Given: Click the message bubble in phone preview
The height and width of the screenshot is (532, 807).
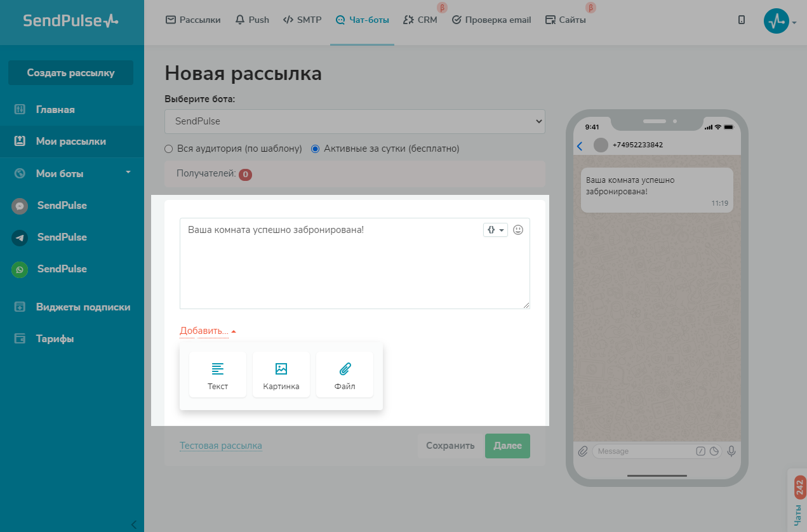Looking at the screenshot, I should click(657, 190).
